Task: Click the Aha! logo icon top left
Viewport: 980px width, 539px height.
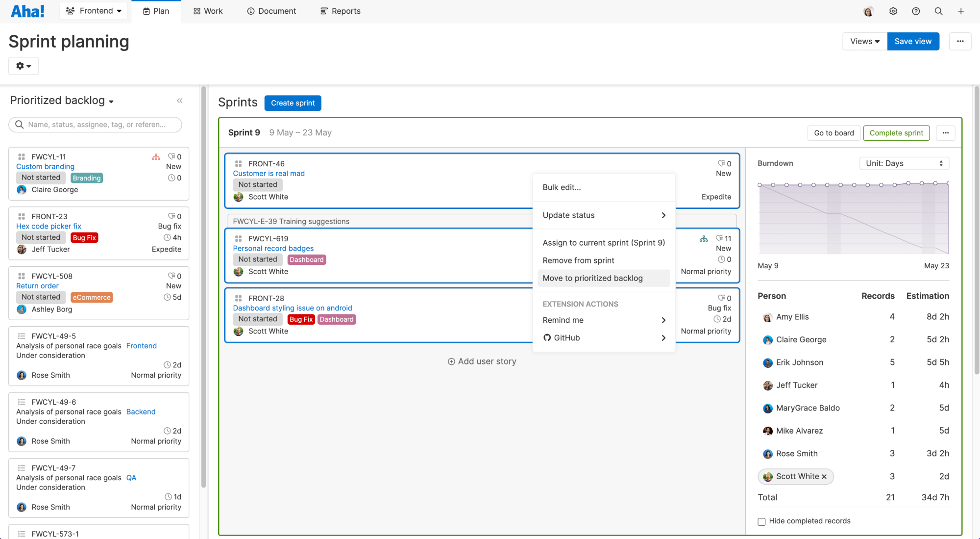Action: (x=27, y=10)
